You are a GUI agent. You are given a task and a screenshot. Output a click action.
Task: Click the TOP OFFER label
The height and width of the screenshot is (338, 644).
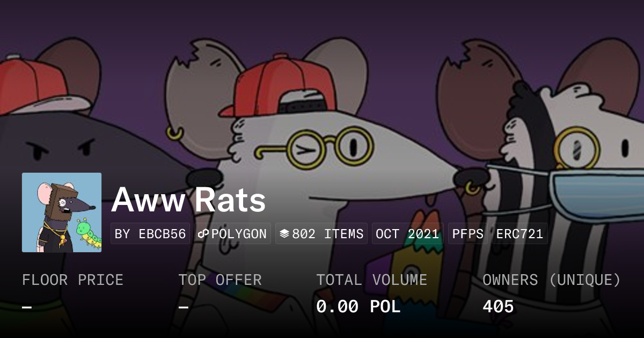(x=220, y=280)
